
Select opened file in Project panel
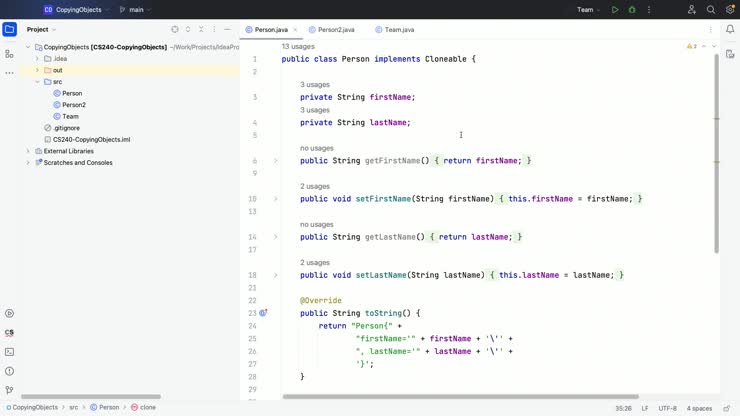coord(175,29)
